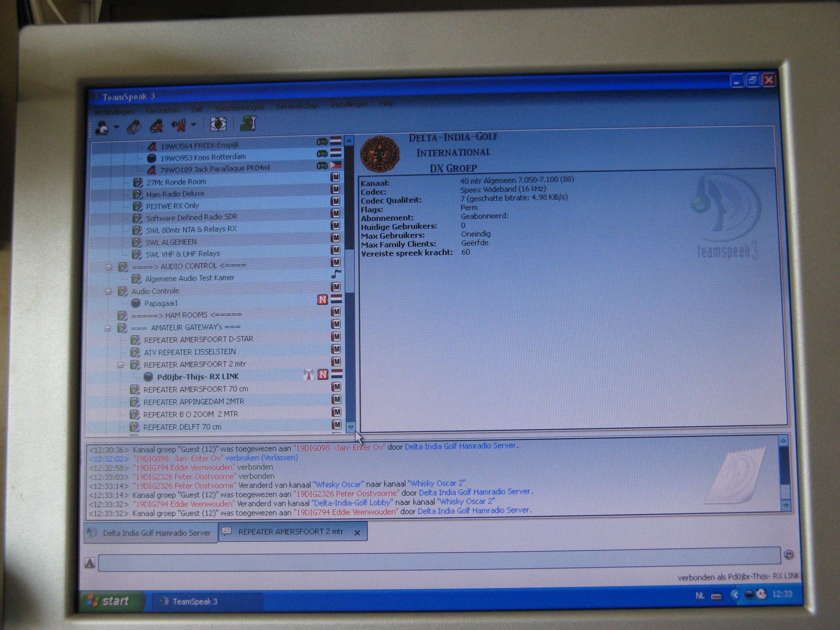This screenshot has height=630, width=840.
Task: Click the M icon on ATV REPEATER IJSSELSTEIN row
Action: click(336, 349)
